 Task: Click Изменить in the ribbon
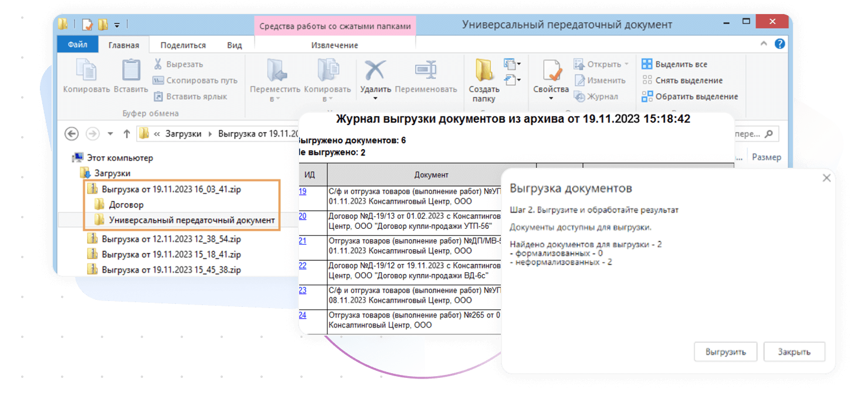point(600,80)
